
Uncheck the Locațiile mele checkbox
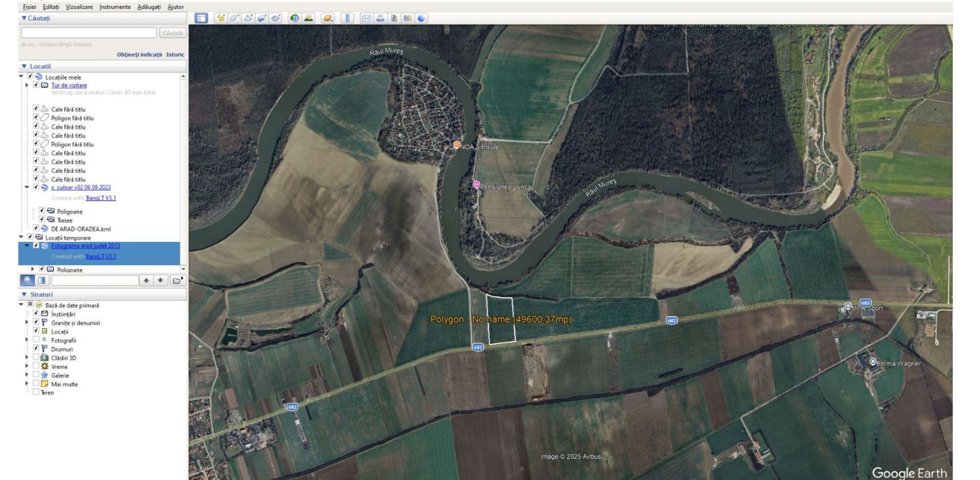30,77
